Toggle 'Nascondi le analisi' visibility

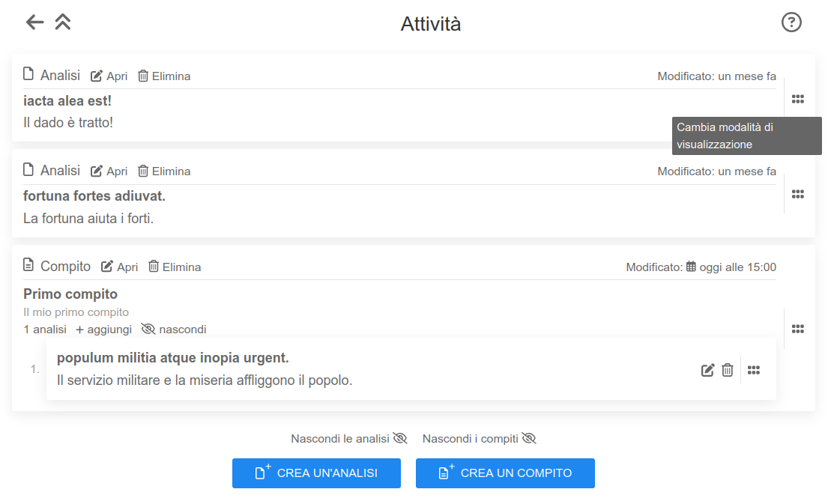click(349, 439)
